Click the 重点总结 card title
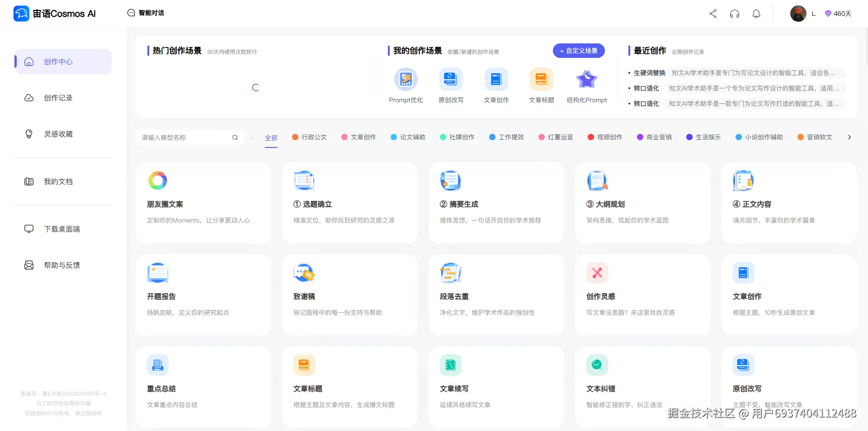Viewport: 868px width, 431px height. (x=161, y=389)
